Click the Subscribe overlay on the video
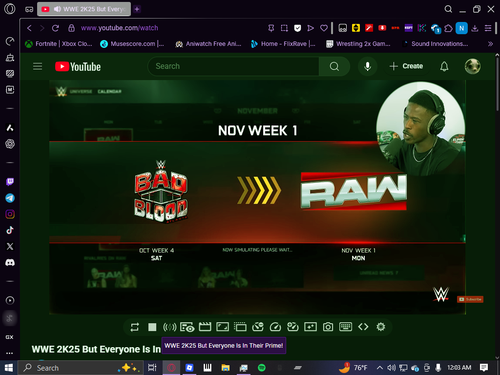500x375 pixels. (x=470, y=299)
